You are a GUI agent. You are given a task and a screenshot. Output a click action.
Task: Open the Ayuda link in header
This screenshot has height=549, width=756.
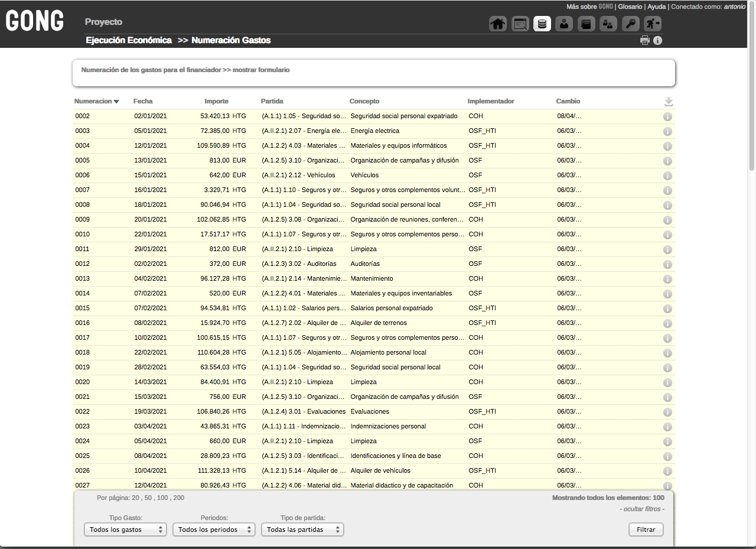[x=656, y=7]
